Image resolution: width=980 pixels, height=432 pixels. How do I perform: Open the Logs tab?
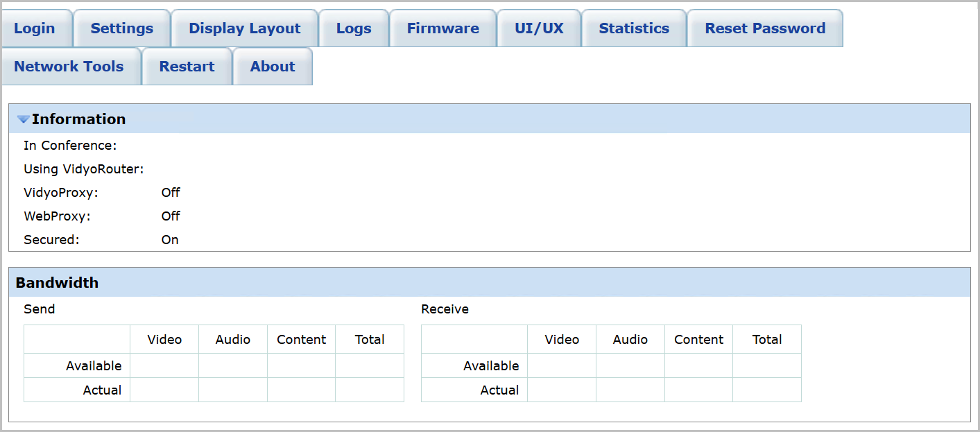[x=354, y=28]
